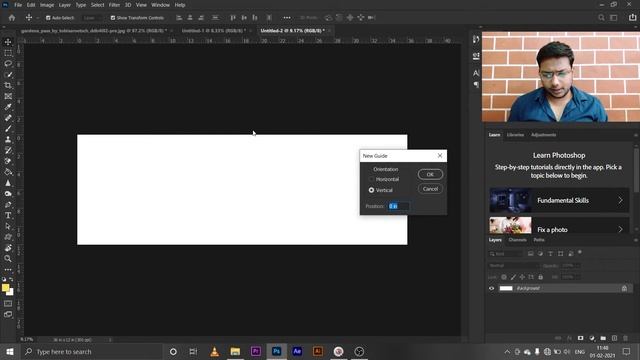
Task: Select the Rectangular Marquee tool
Action: click(8, 53)
